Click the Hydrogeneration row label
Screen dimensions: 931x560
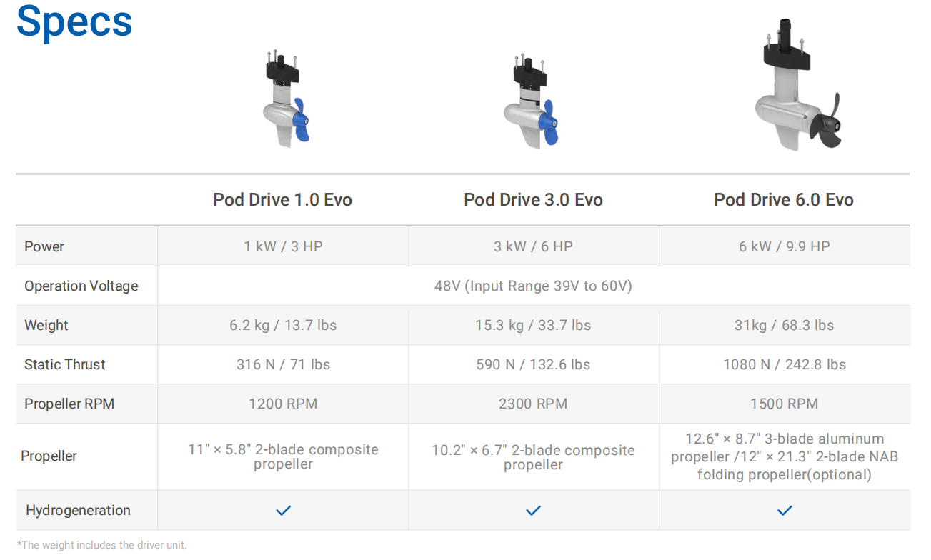[x=78, y=510]
